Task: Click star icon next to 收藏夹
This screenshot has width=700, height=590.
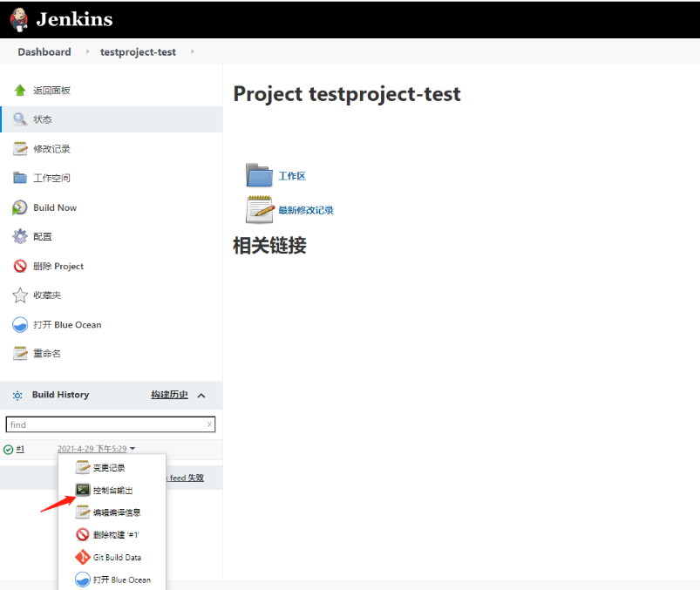Action: [20, 295]
